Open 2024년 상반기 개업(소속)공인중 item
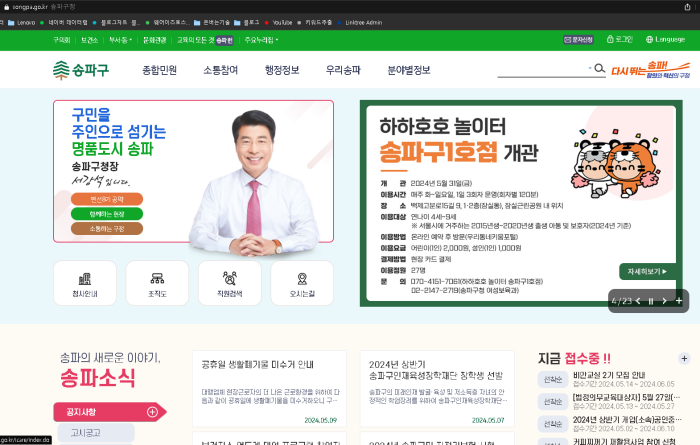 click(x=627, y=420)
